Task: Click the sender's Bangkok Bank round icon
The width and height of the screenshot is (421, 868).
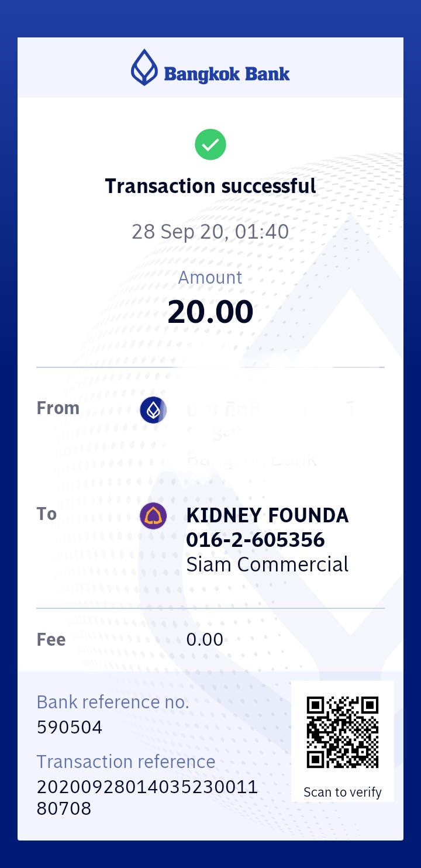Action: 153,410
